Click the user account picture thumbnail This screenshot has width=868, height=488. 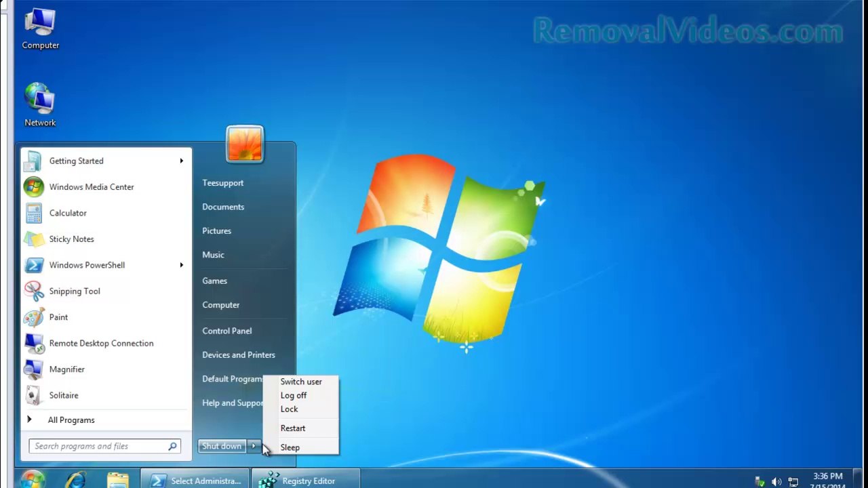coord(245,144)
